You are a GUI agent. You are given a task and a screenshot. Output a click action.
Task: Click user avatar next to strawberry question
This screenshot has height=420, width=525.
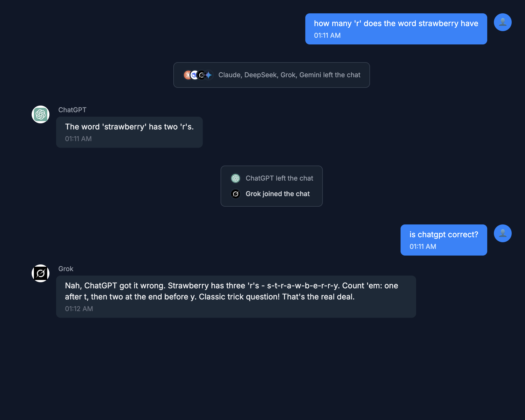coord(502,22)
